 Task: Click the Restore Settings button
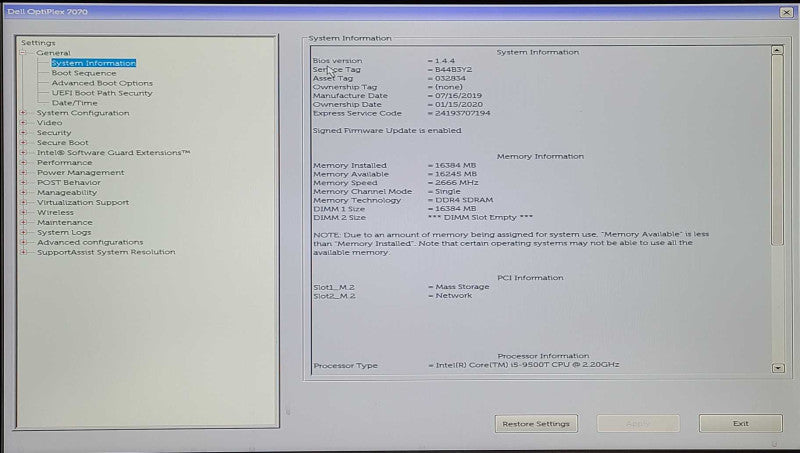536,423
